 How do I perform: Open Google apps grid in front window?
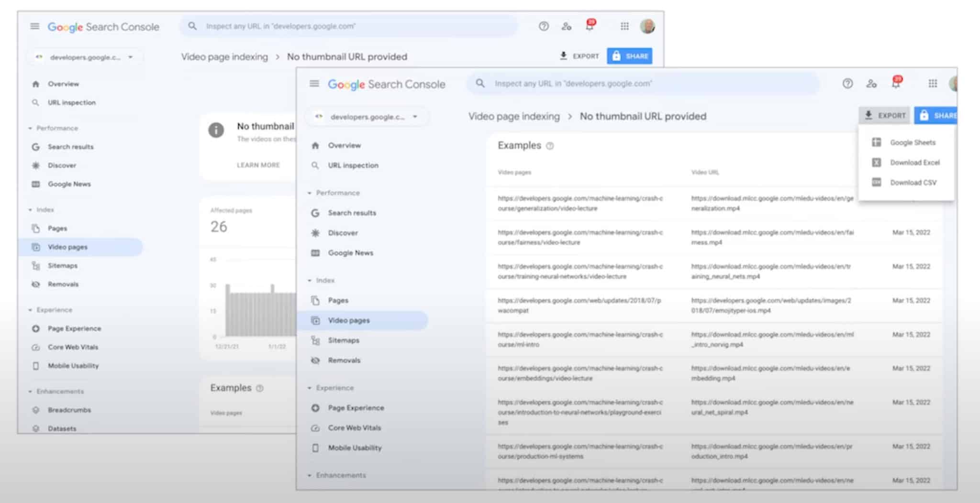pos(932,84)
